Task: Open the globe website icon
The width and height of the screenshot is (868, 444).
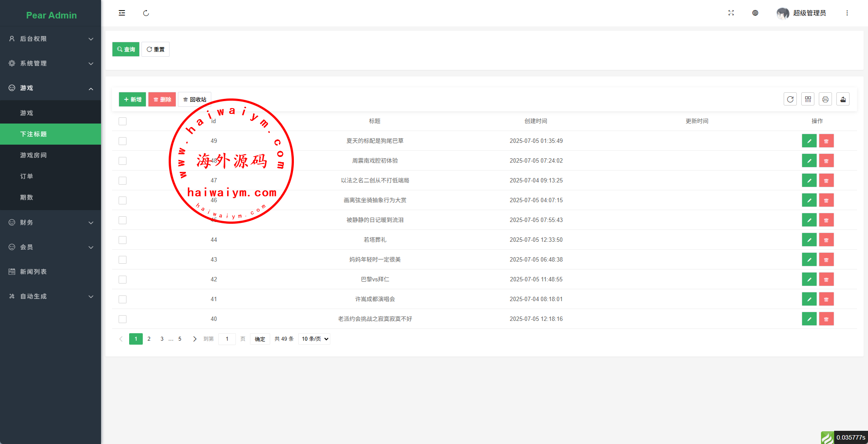Action: pyautogui.click(x=755, y=13)
